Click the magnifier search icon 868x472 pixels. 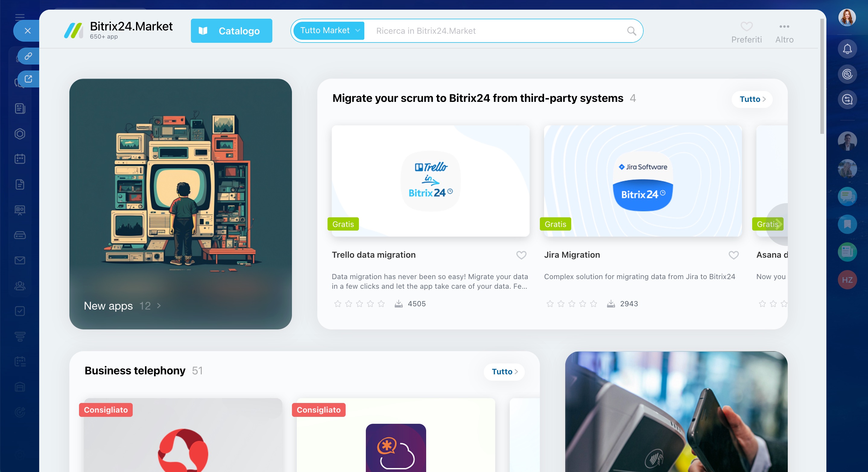click(632, 31)
